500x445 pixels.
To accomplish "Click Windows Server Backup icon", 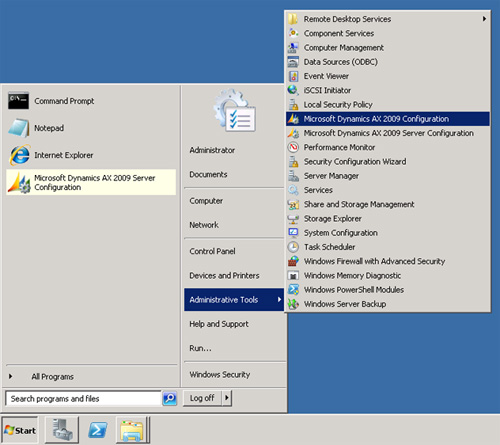I will 293,304.
